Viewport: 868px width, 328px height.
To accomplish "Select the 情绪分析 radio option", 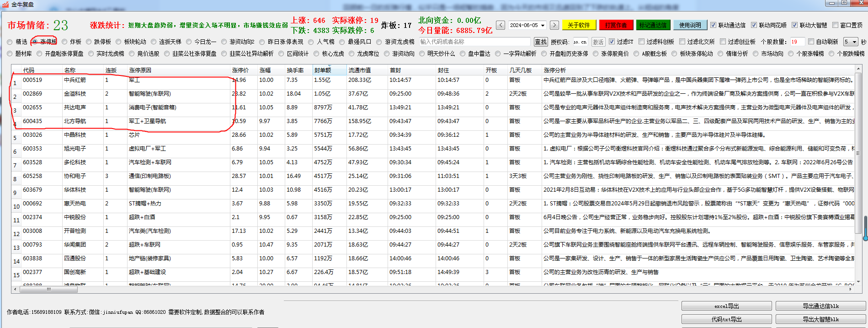I will pyautogui.click(x=720, y=54).
